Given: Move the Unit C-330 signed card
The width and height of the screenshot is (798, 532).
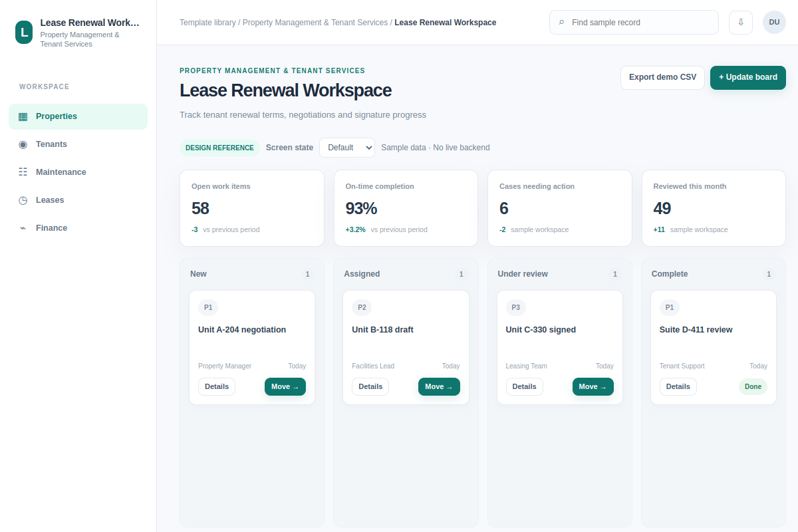Looking at the screenshot, I should [x=593, y=386].
